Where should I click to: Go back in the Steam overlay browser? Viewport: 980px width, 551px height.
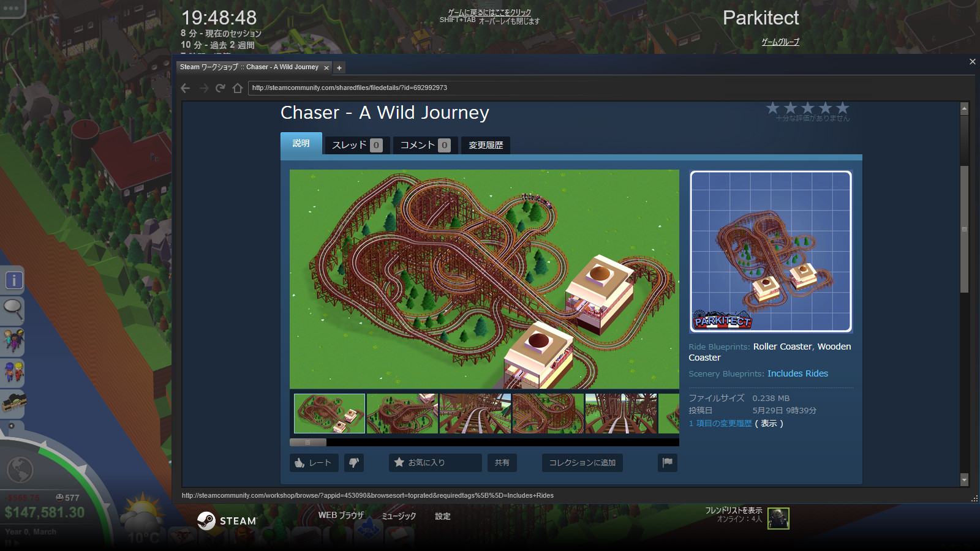[186, 88]
